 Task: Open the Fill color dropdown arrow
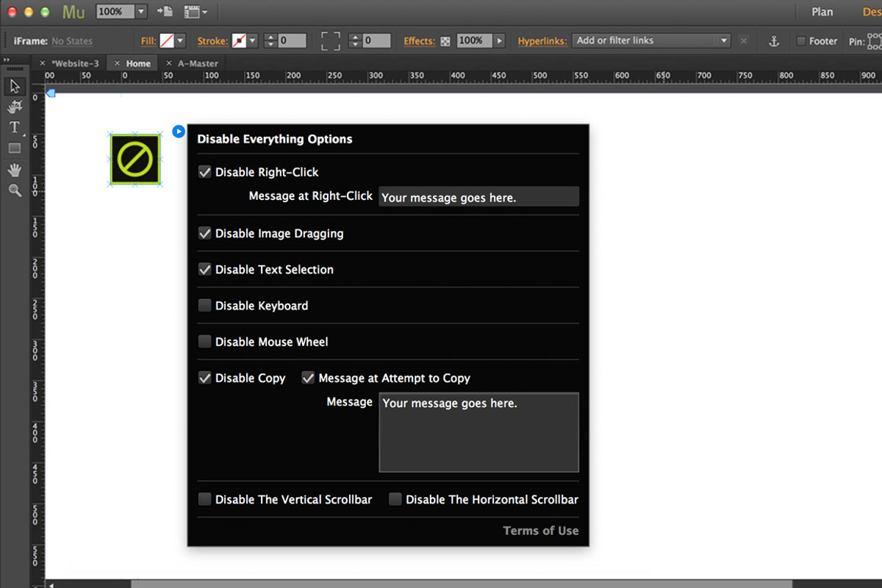point(180,41)
